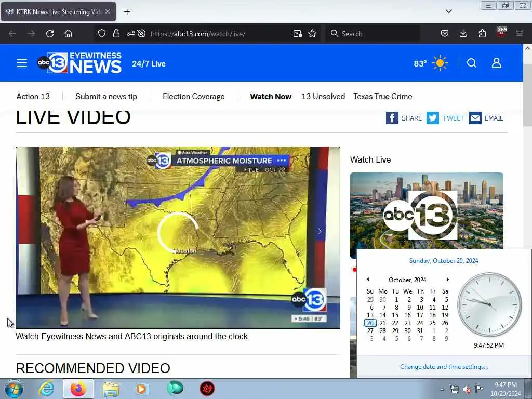
Task: Open Submit a news tip
Action: (106, 96)
